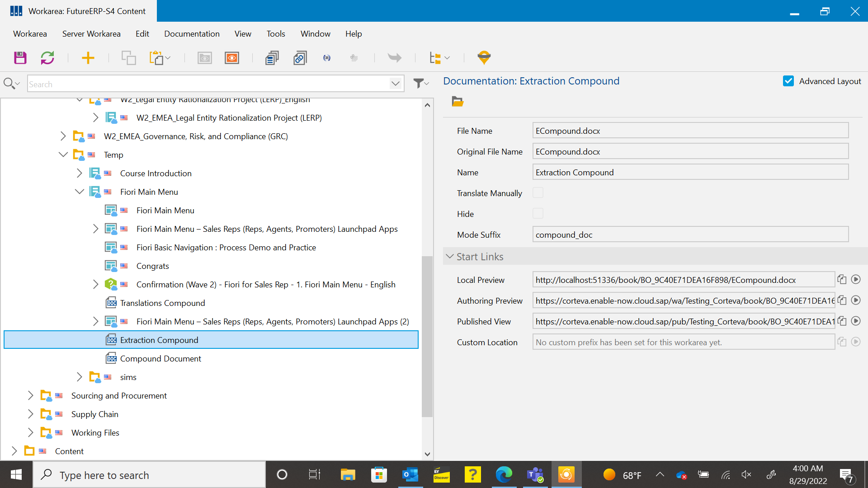Play the Local Preview link
The height and width of the screenshot is (488, 868).
(855, 280)
